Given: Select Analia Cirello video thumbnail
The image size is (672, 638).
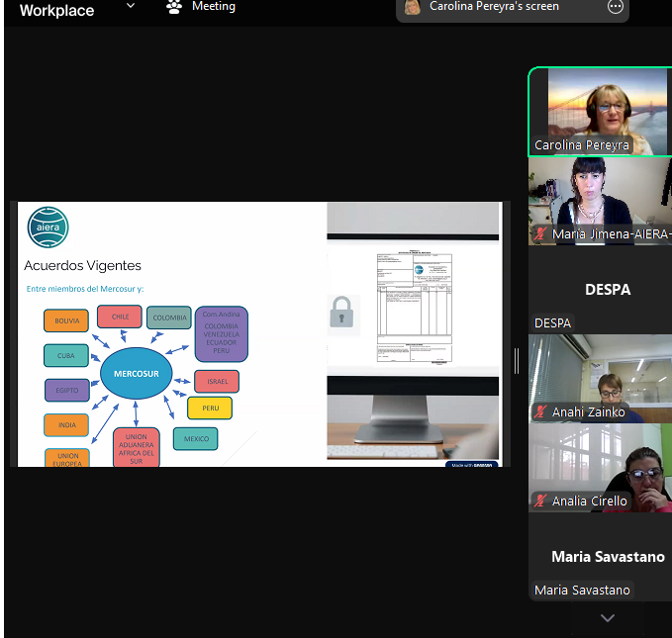Looking at the screenshot, I should (601, 468).
